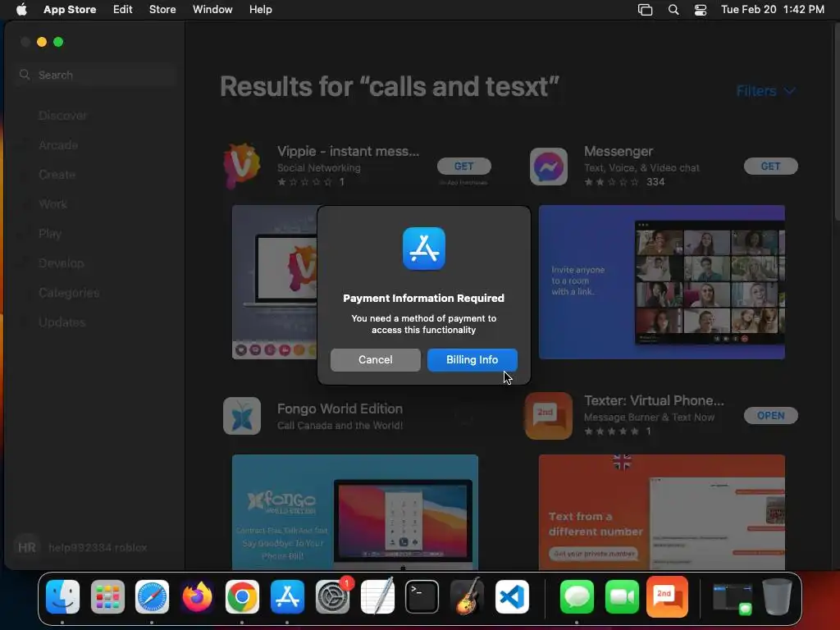The image size is (840, 630).
Task: Open TextEdit from the Dock
Action: [377, 597]
